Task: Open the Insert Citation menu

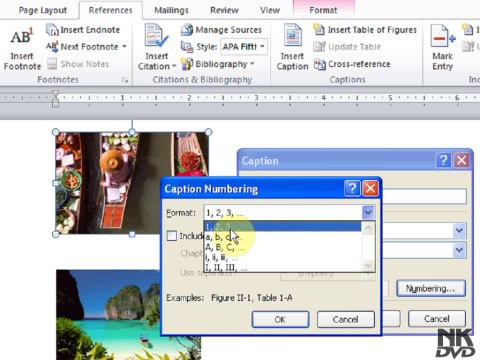Action: click(x=157, y=47)
